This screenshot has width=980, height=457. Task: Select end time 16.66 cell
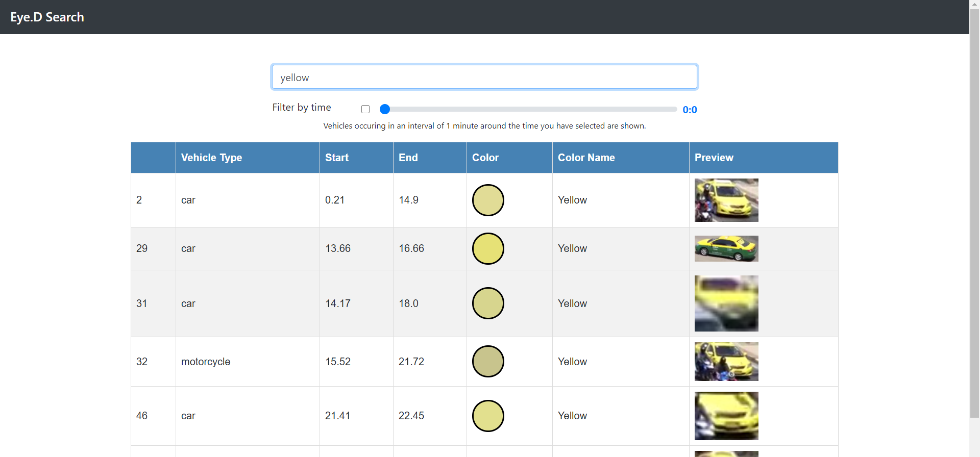[430, 248]
